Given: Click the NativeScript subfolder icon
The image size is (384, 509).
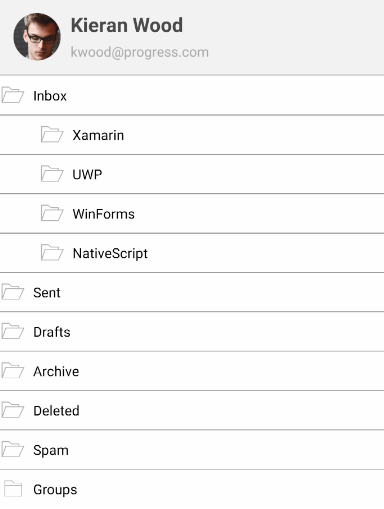Looking at the screenshot, I should (52, 252).
